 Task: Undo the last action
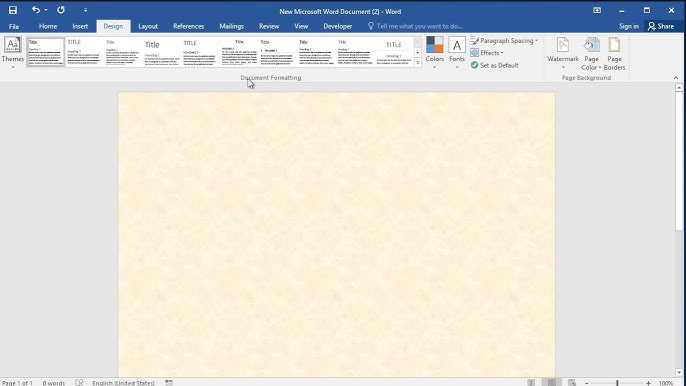35,10
